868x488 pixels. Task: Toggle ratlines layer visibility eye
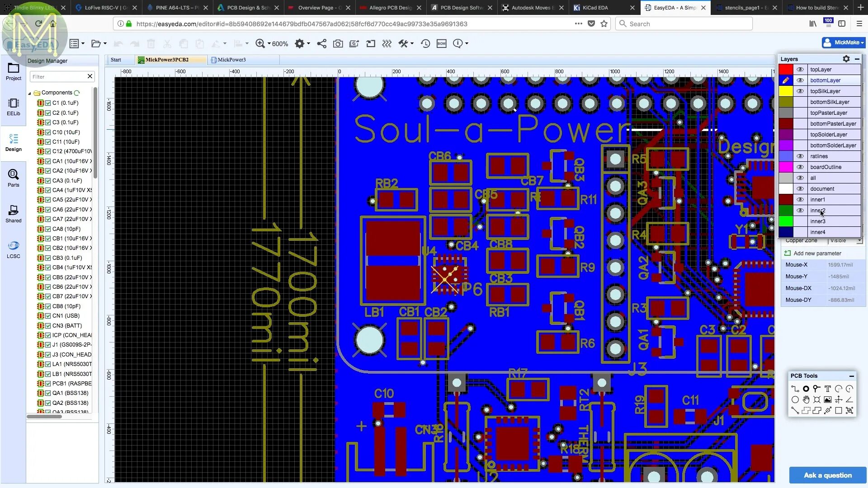point(800,156)
